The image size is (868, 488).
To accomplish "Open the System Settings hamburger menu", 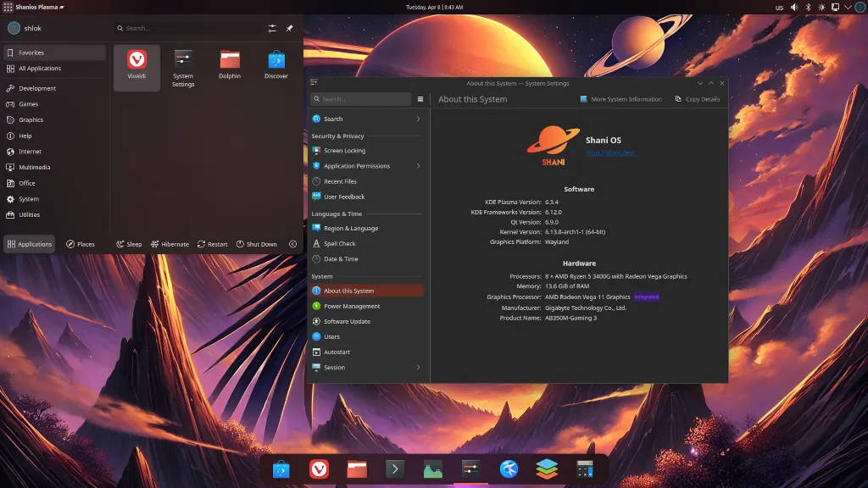I will (420, 99).
